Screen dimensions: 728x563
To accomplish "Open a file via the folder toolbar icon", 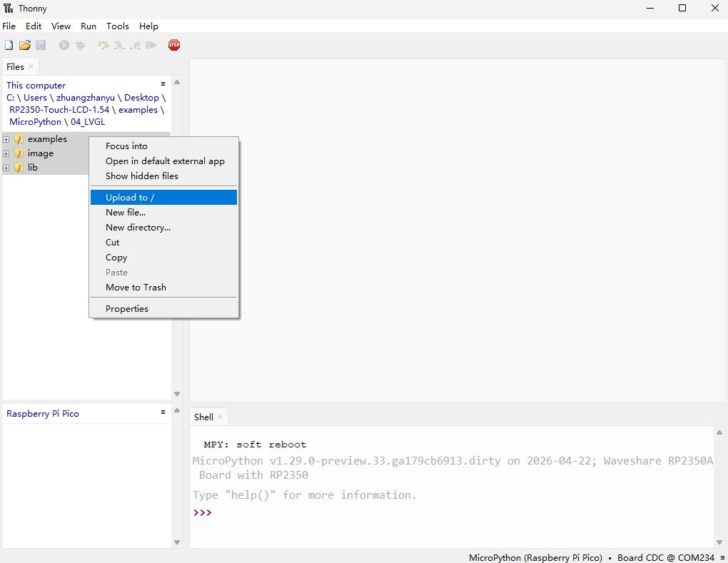I will click(x=24, y=45).
